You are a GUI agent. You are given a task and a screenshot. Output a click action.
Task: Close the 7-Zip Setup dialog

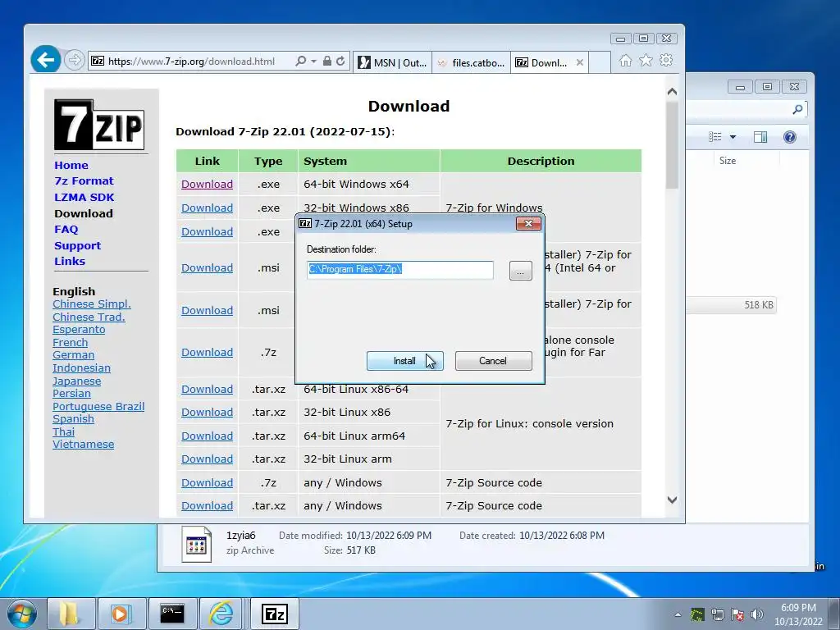(x=528, y=223)
